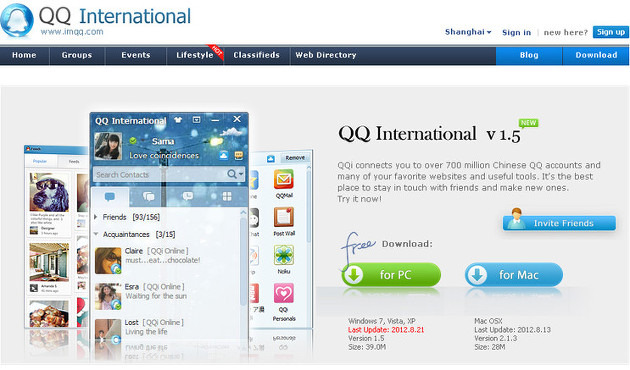Click the Windows 7, Vista, XP text

coord(382,321)
